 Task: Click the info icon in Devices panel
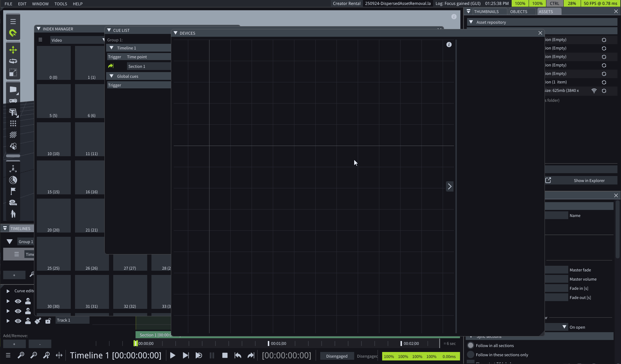click(x=449, y=45)
